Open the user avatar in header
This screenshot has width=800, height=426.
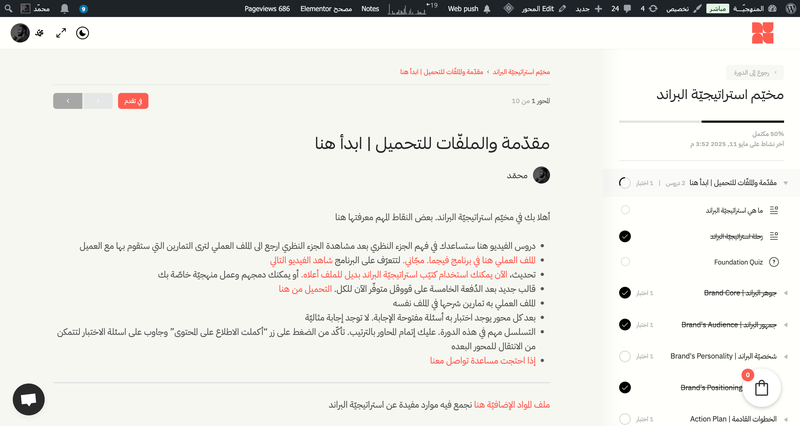[20, 33]
